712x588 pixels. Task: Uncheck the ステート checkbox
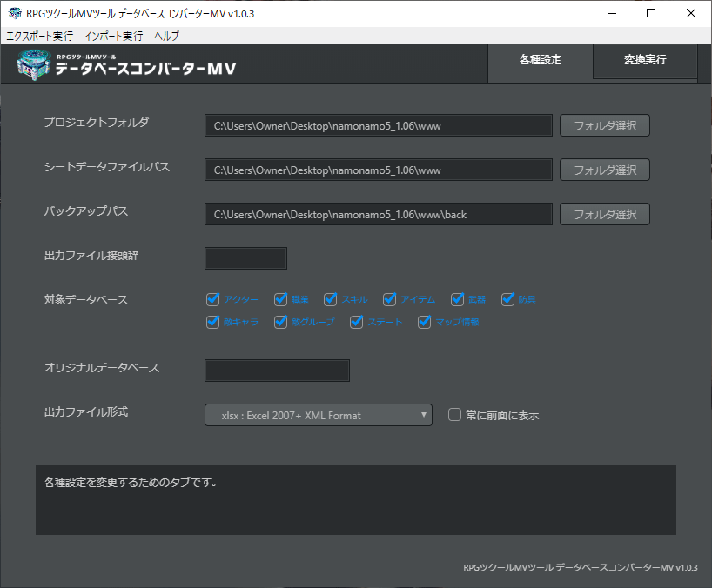coord(357,322)
